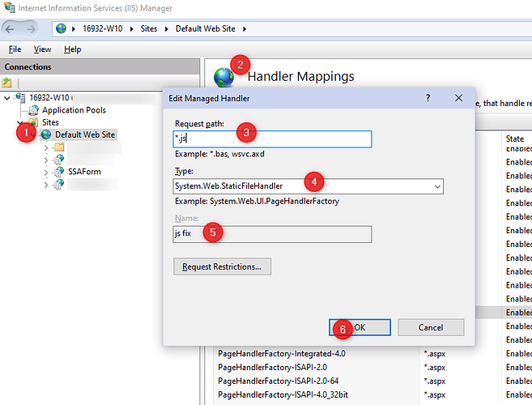
Task: Open the File menu
Action: pos(15,49)
